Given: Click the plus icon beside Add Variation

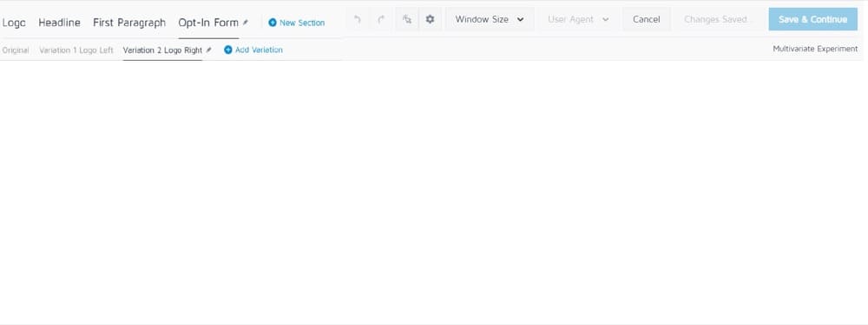Looking at the screenshot, I should [228, 50].
